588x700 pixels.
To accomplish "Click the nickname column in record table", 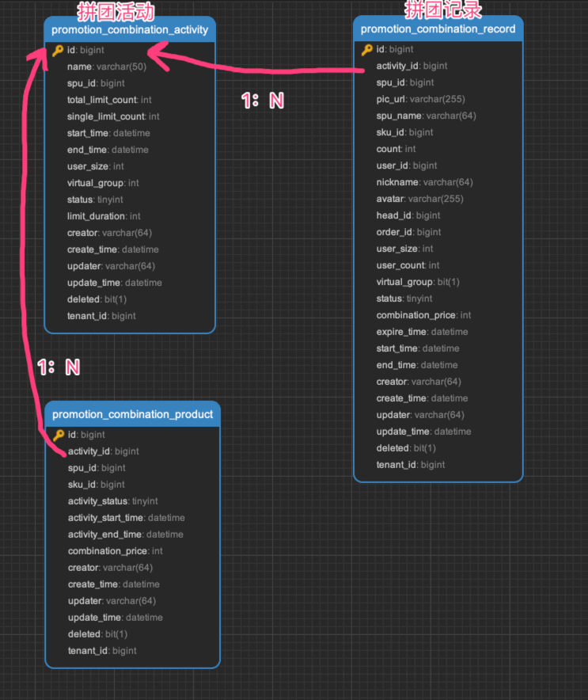I will coord(424,182).
